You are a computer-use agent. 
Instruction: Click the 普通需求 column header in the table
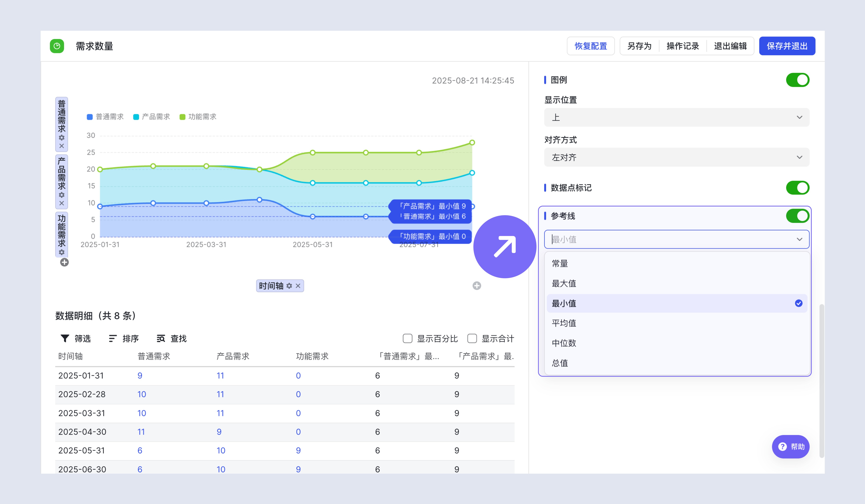point(154,356)
